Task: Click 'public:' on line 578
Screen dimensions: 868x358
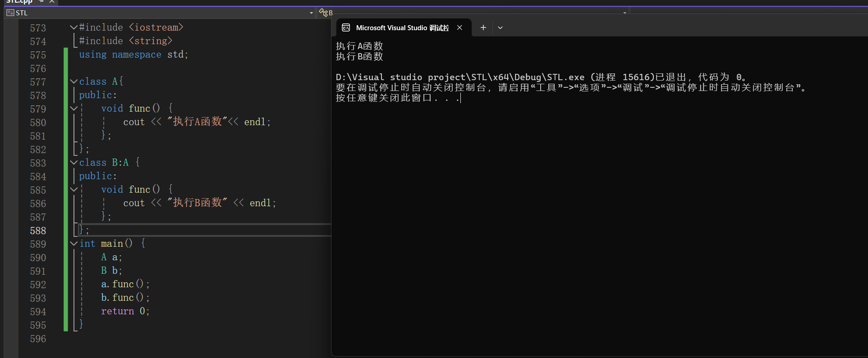Action: [x=98, y=95]
